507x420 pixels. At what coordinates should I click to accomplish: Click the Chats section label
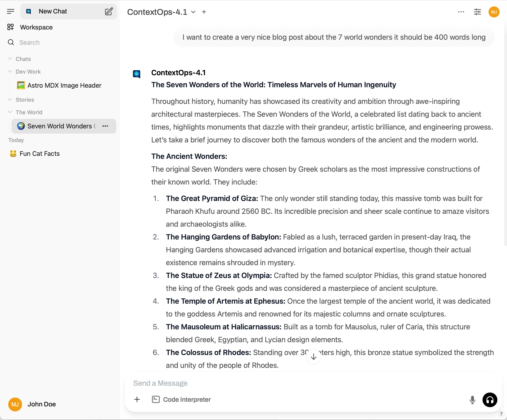pyautogui.click(x=23, y=59)
